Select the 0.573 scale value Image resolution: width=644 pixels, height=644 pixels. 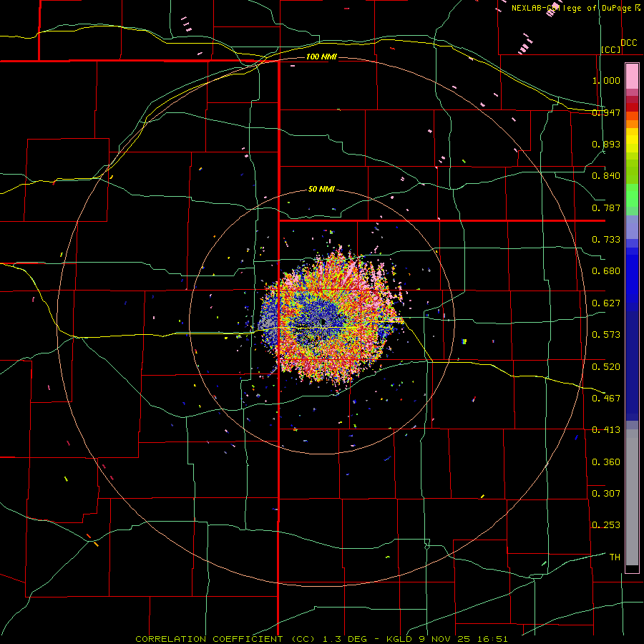coord(606,335)
